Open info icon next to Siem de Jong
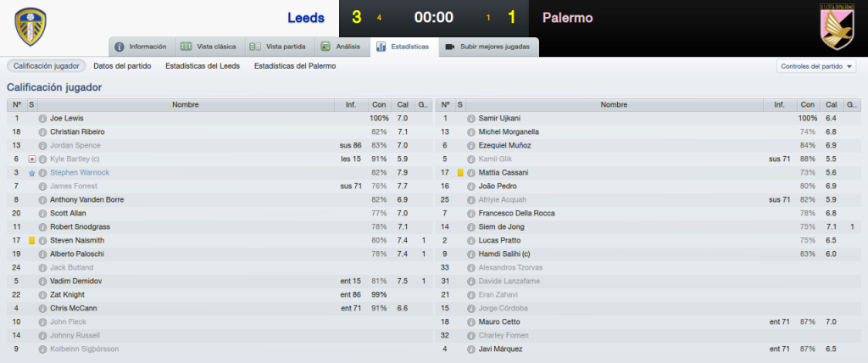 [x=471, y=227]
